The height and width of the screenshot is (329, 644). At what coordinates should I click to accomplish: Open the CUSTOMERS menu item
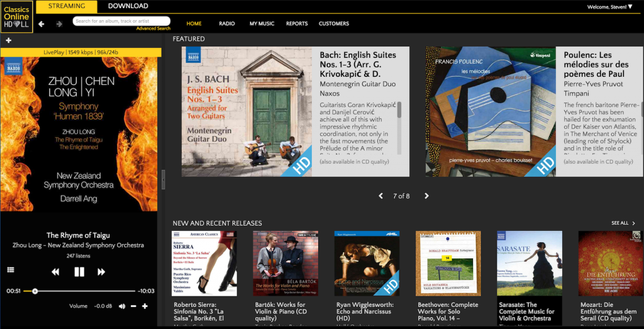click(x=334, y=23)
